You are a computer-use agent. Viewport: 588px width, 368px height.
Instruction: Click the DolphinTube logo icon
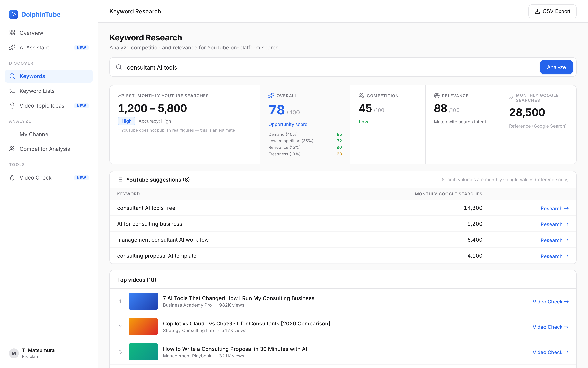click(x=13, y=14)
